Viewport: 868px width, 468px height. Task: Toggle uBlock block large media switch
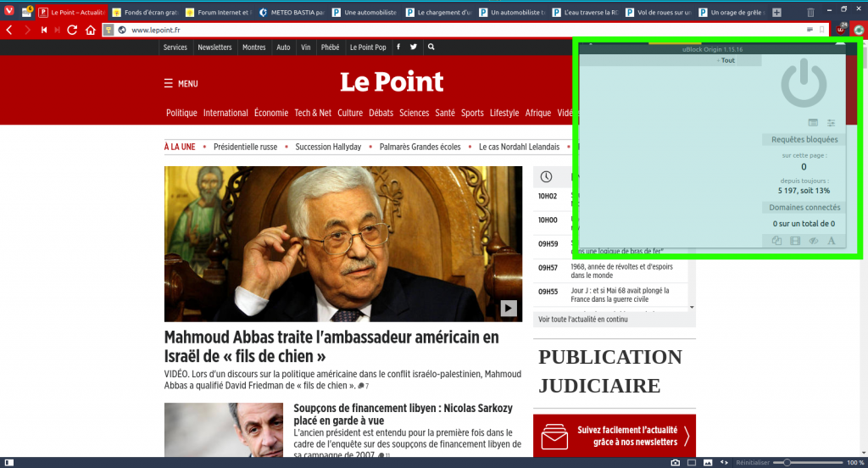tap(795, 241)
